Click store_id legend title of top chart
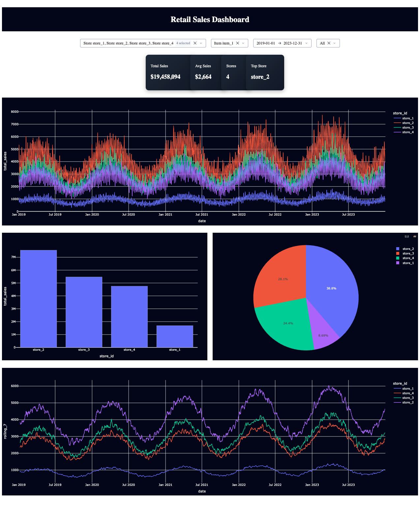The width and height of the screenshot is (420, 505). click(x=400, y=113)
